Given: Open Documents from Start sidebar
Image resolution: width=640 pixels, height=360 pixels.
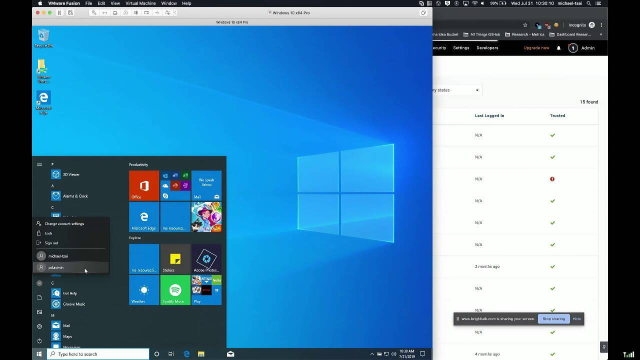Looking at the screenshot, I should point(39,298).
